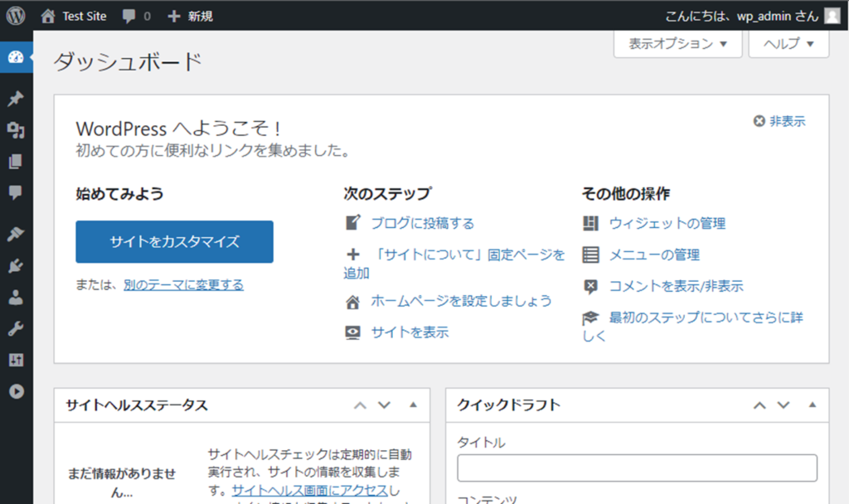The image size is (849, 504).
Task: Open the Media library icon in sidebar
Action: pos(16,130)
